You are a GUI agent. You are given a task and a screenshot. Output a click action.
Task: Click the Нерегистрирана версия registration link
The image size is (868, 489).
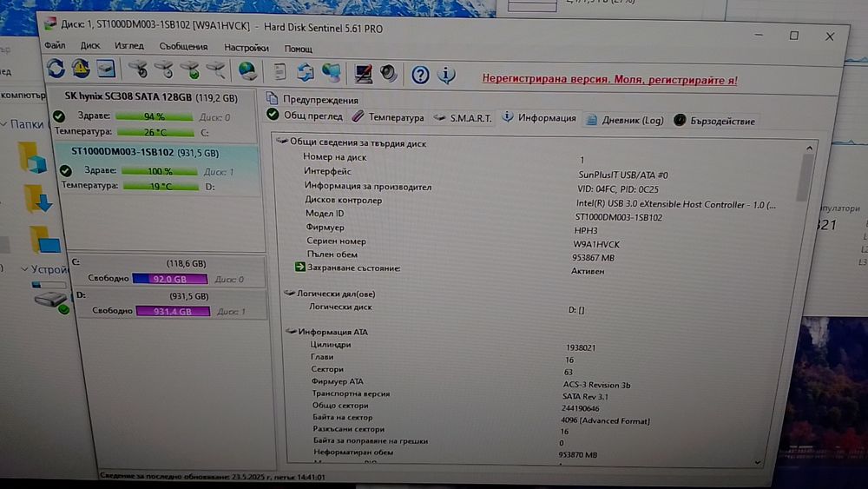pos(609,79)
